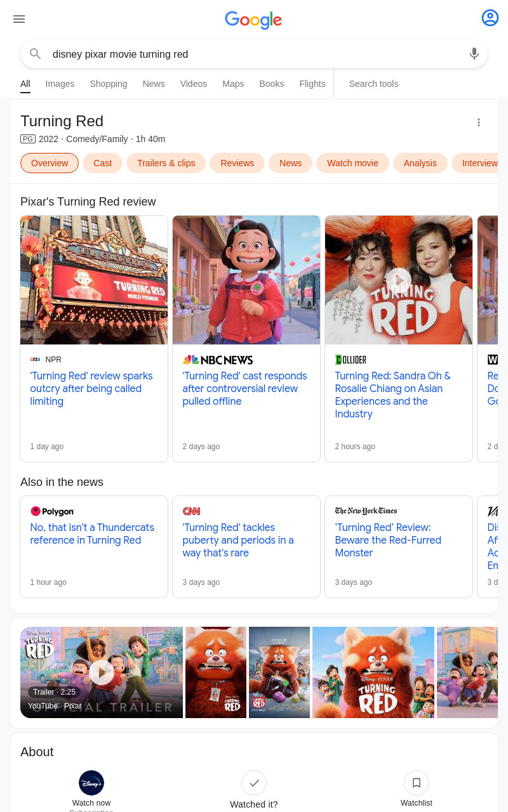
Task: Select the All results tab
Action: 25,84
